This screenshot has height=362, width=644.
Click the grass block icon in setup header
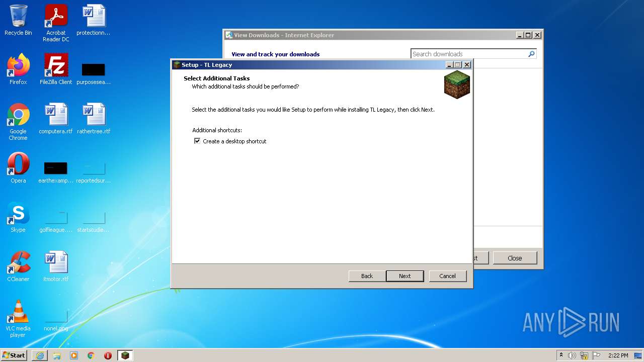tap(457, 84)
